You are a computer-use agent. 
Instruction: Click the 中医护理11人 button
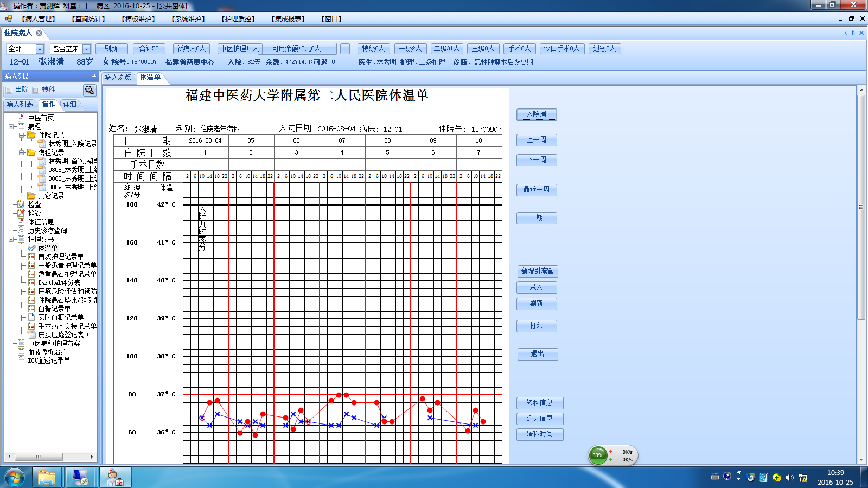pos(240,49)
